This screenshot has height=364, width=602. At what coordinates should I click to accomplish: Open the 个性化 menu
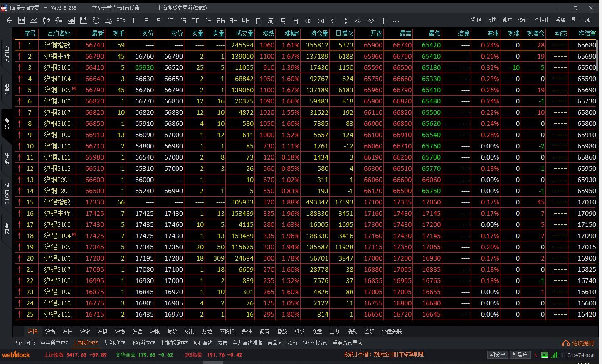[x=542, y=20]
